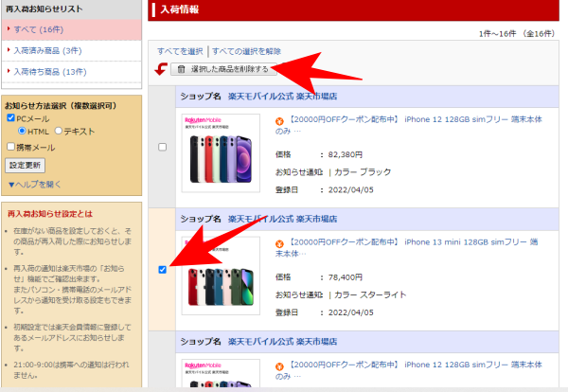
Task: Click 選択した商品を削除する button
Action: click(223, 69)
